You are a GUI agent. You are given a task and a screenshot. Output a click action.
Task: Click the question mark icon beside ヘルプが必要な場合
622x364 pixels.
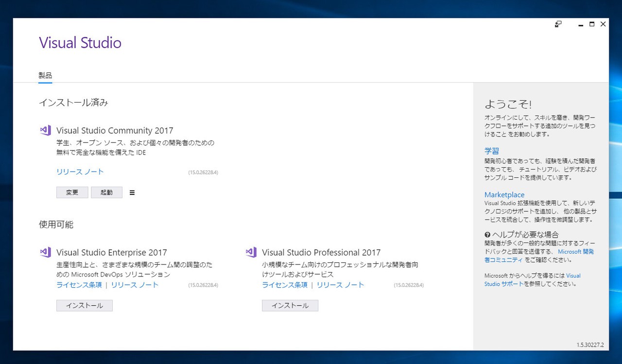coord(487,235)
